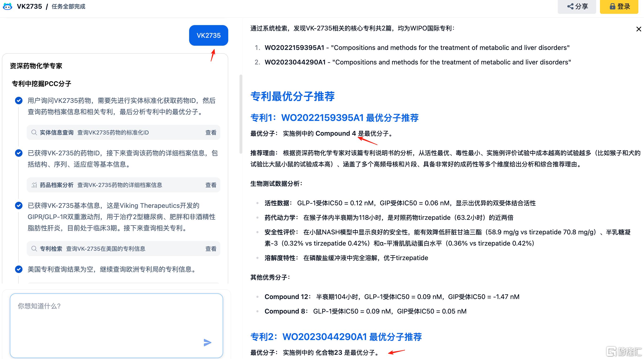
Task: Click the 生物测试数据分析 label
Action: (x=277, y=184)
